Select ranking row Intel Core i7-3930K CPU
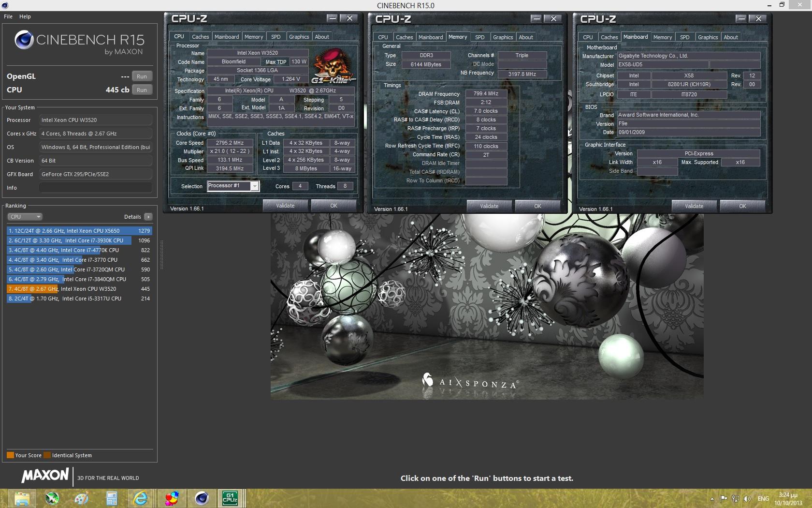Image resolution: width=812 pixels, height=508 pixels. (79, 240)
